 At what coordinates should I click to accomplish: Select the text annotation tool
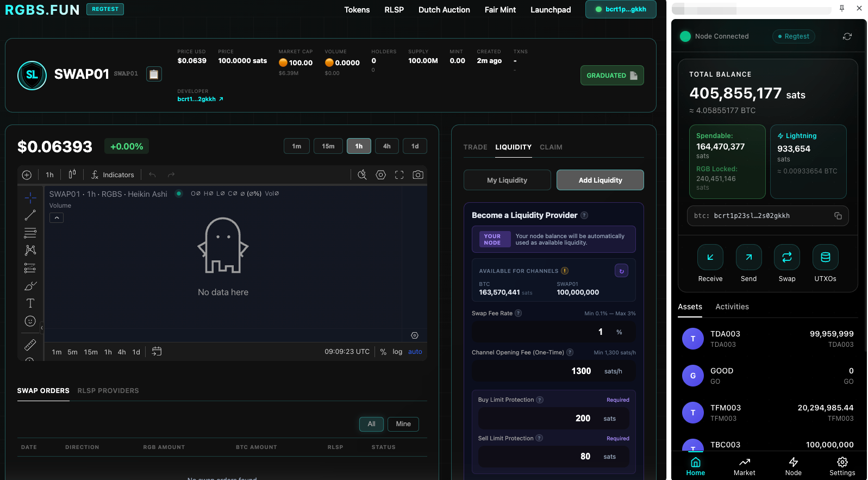pos(30,303)
